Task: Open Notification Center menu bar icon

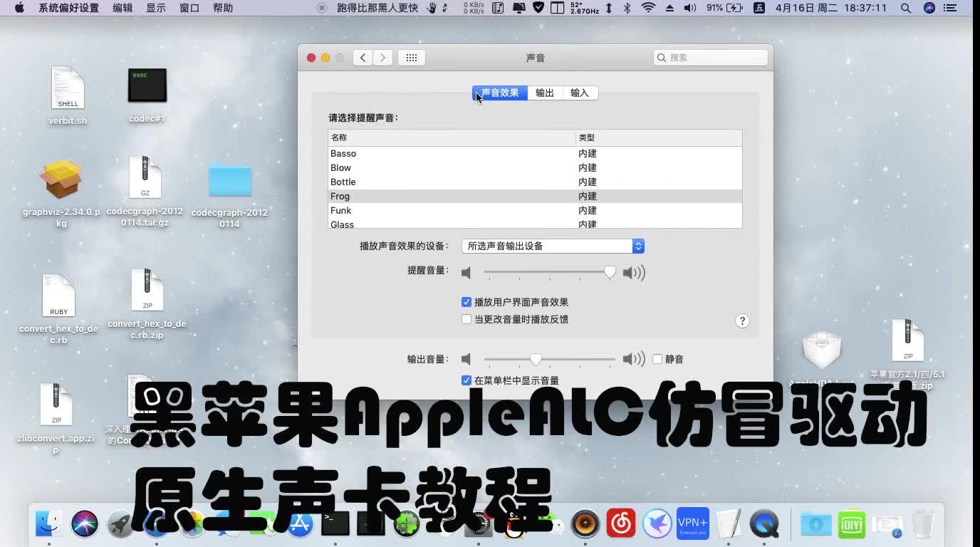Action: pyautogui.click(x=951, y=8)
